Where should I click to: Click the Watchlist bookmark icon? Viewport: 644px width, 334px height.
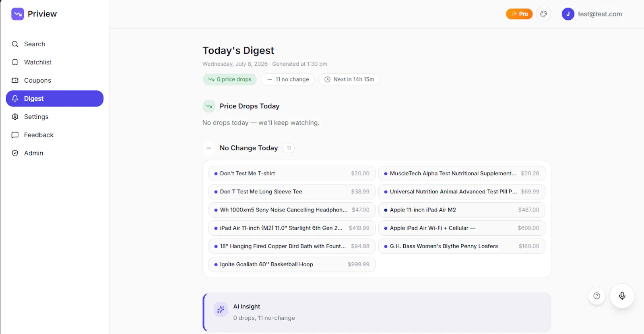[x=15, y=62]
